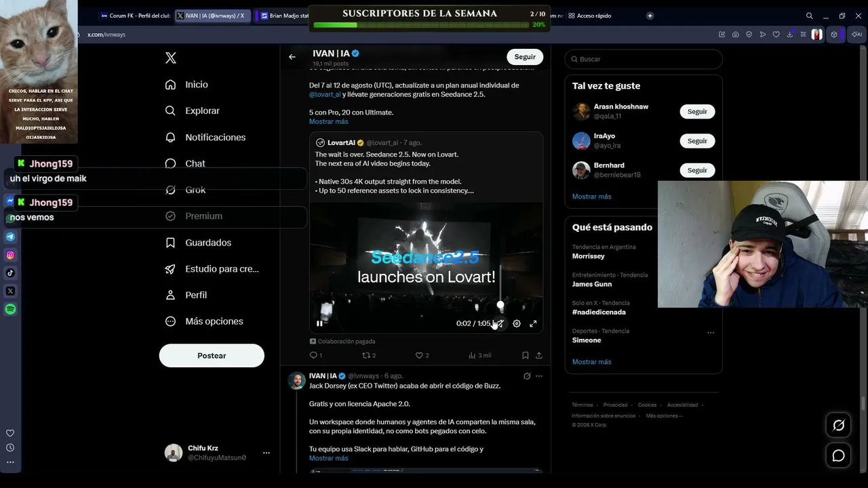
Task: Switch to Brian Madjo browser tab
Action: 283,16
